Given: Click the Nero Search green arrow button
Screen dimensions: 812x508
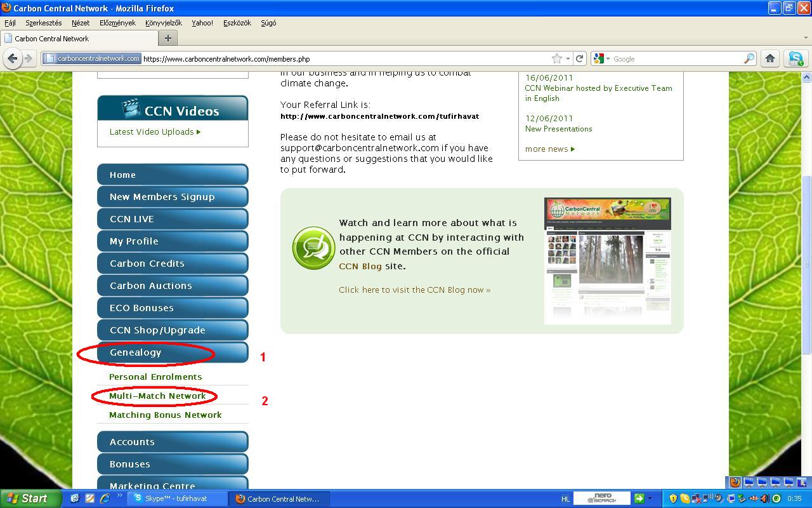Looking at the screenshot, I should click(x=639, y=498).
